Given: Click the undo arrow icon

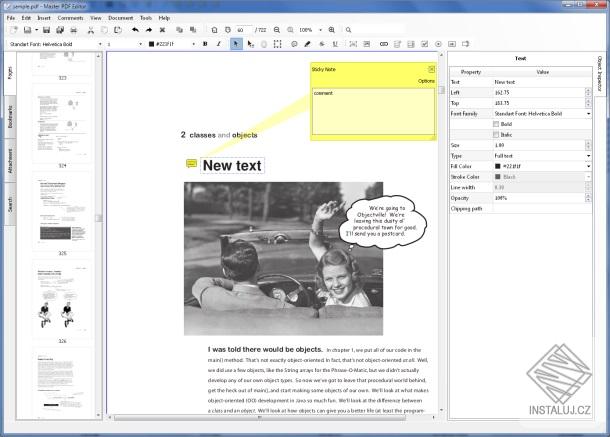Looking at the screenshot, I should (135, 30).
